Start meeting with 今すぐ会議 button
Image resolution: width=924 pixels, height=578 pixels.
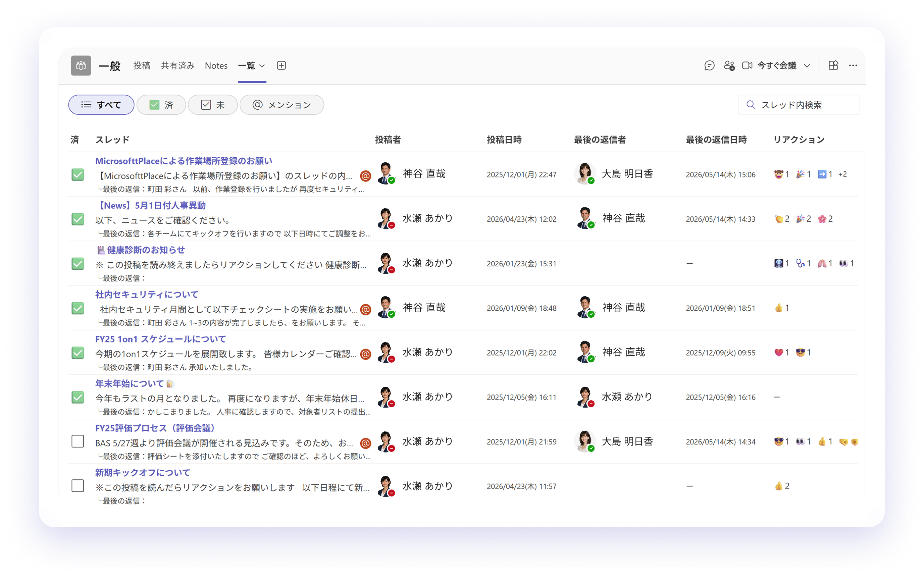pyautogui.click(x=777, y=65)
